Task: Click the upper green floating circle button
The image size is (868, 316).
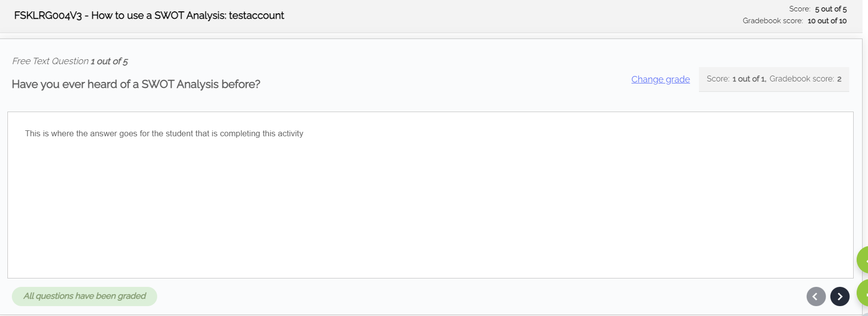Action: (x=863, y=260)
